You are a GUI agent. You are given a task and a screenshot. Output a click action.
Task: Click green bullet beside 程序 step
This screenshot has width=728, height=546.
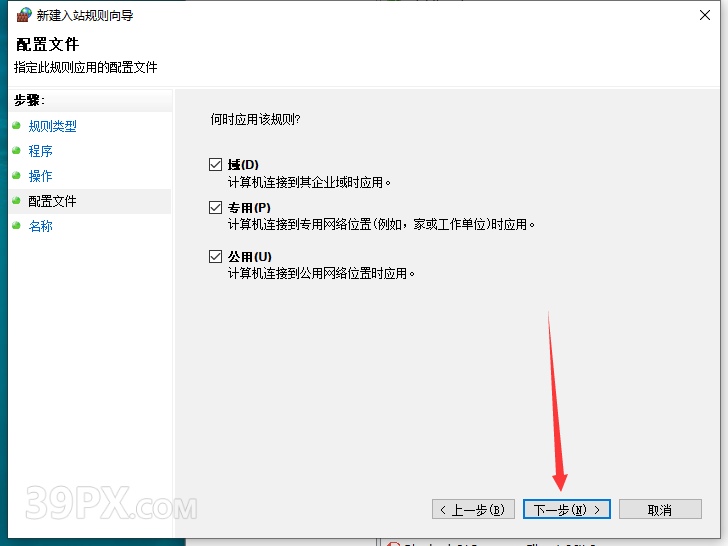pyautogui.click(x=16, y=151)
